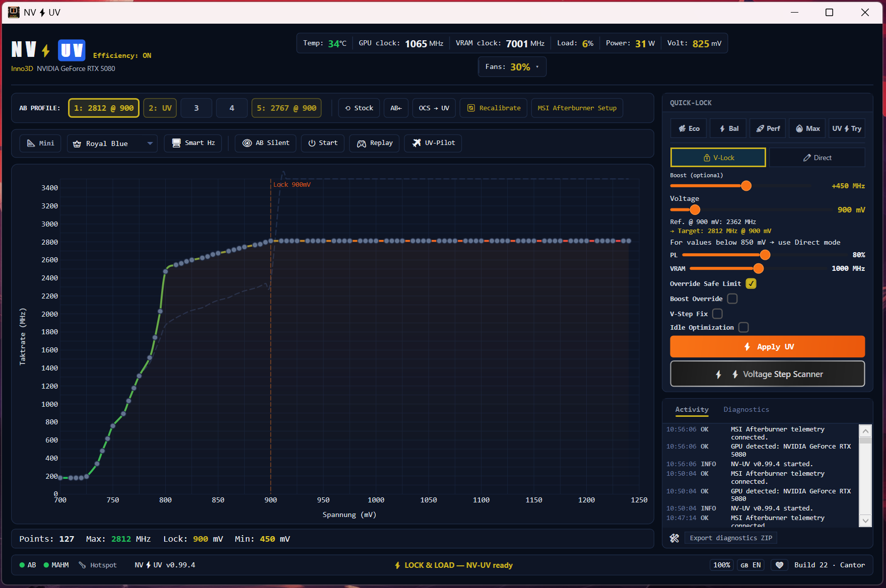Switch to Mini view
The width and height of the screenshot is (886, 588).
40,143
